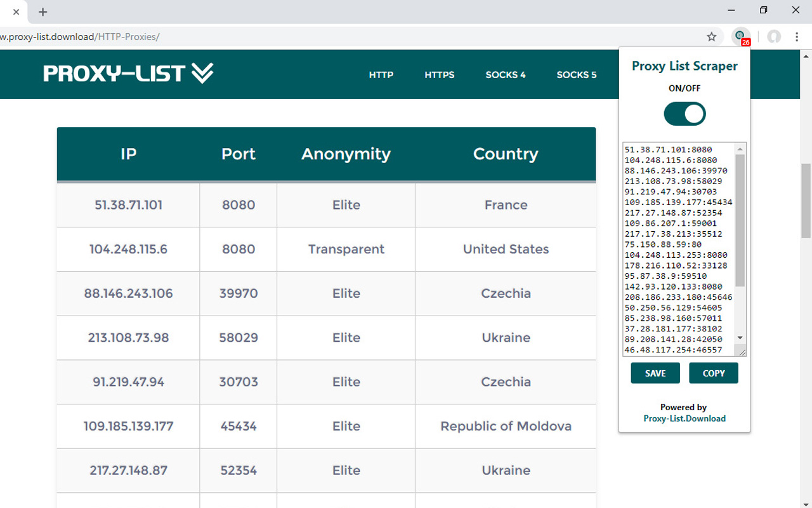Visit the Proxy-List.Download link
The image size is (812, 508).
(x=684, y=418)
